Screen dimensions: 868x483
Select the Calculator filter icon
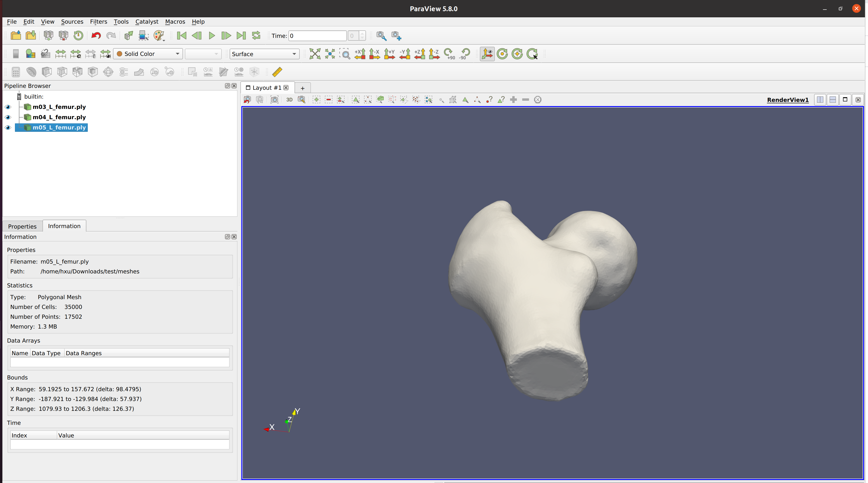click(15, 72)
